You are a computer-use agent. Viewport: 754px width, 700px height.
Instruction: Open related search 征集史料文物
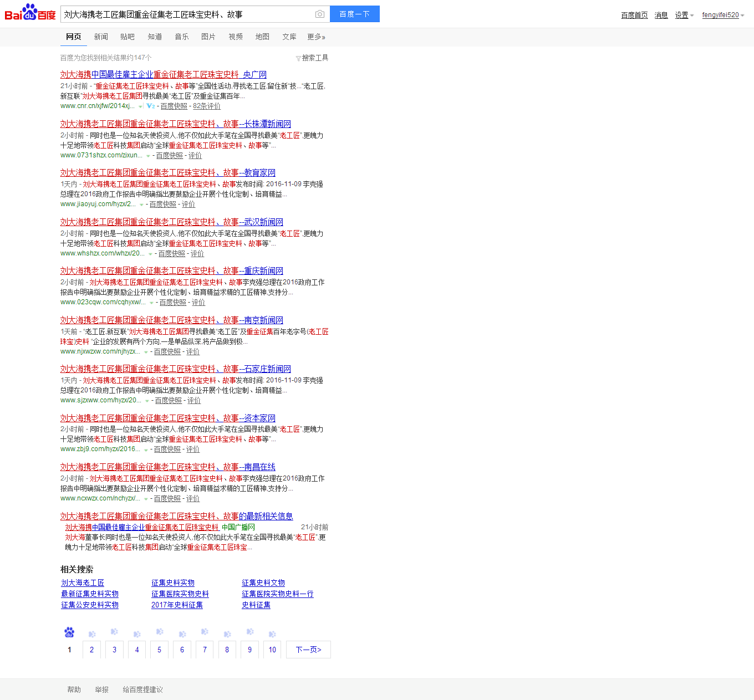tap(263, 583)
